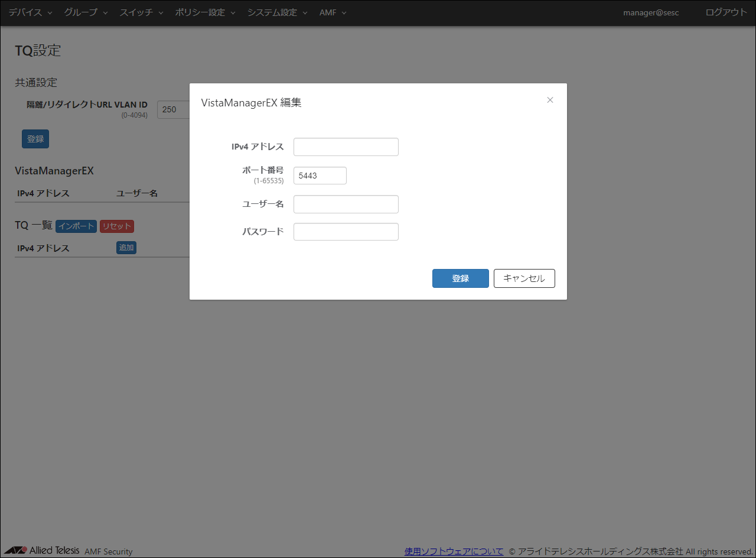Screen dimensions: 756x558
Task: Click the ポート番号 field showing 5443
Action: 320,176
